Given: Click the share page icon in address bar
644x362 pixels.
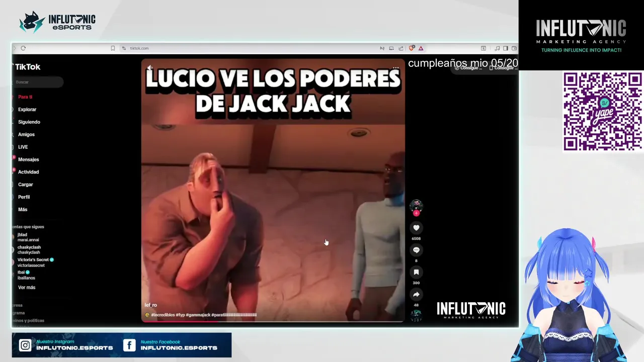Looking at the screenshot, I should click(x=401, y=48).
